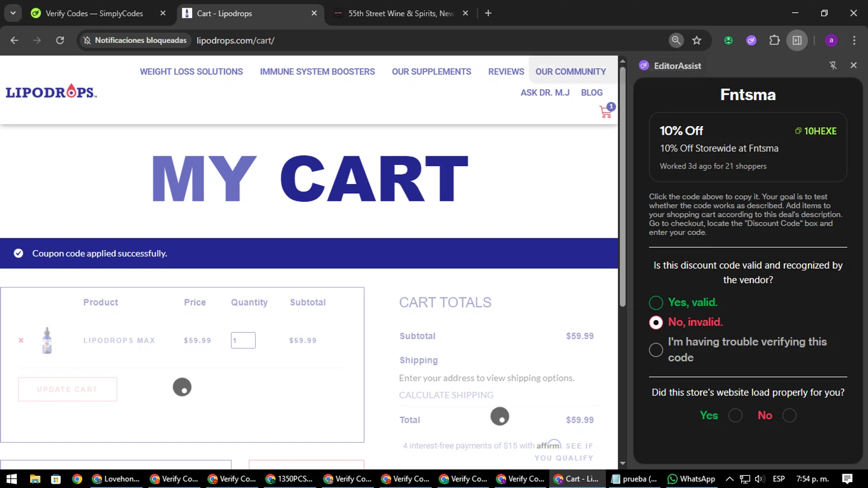Select Yes for website loaded properly
Image resolution: width=868 pixels, height=488 pixels.
click(735, 416)
